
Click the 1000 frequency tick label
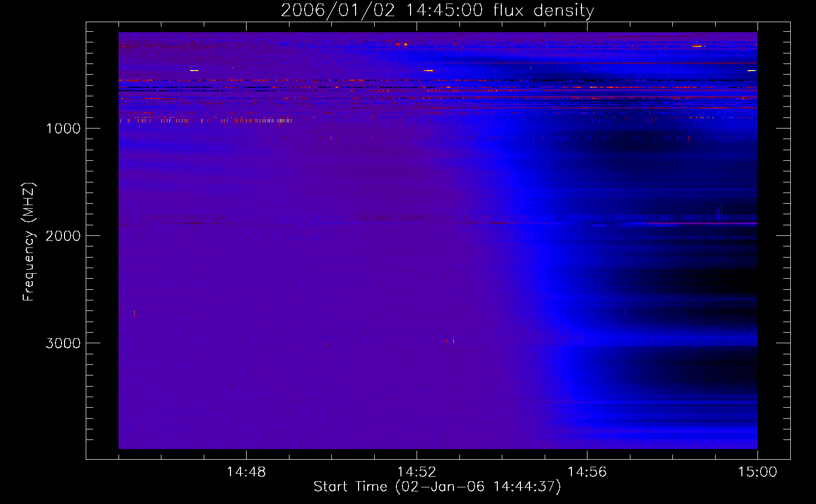(63, 129)
